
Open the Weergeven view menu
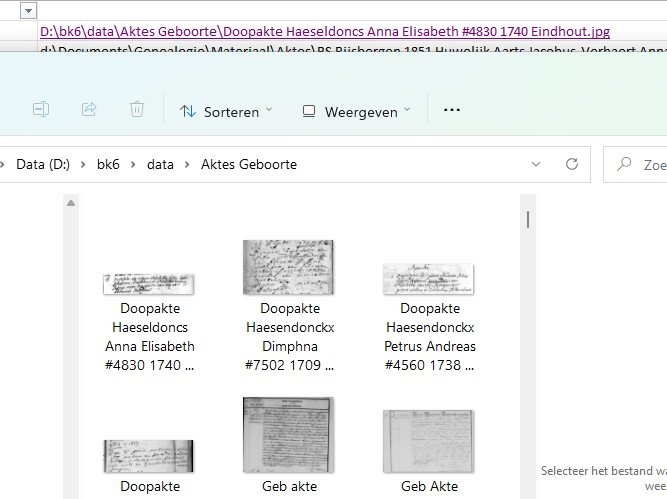pos(356,111)
